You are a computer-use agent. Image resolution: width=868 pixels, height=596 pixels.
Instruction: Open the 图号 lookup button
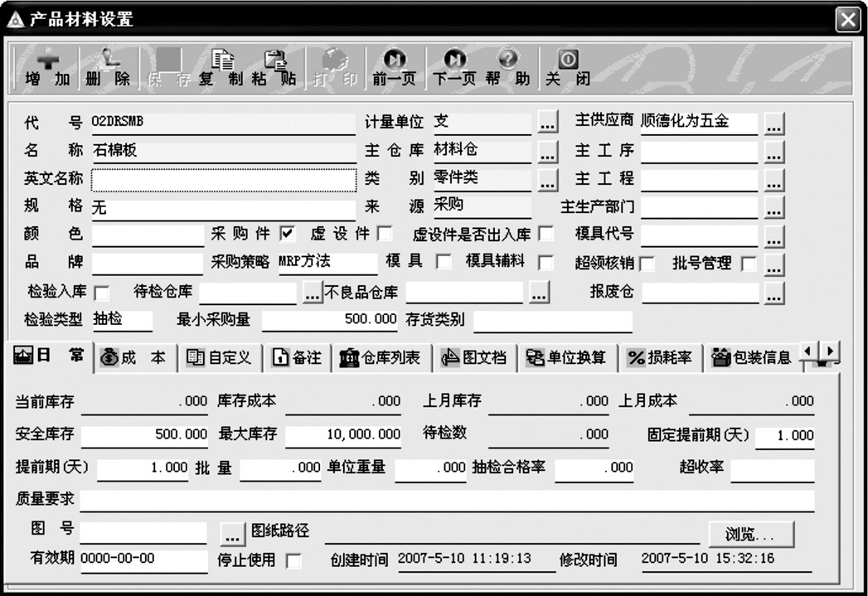pyautogui.click(x=232, y=534)
